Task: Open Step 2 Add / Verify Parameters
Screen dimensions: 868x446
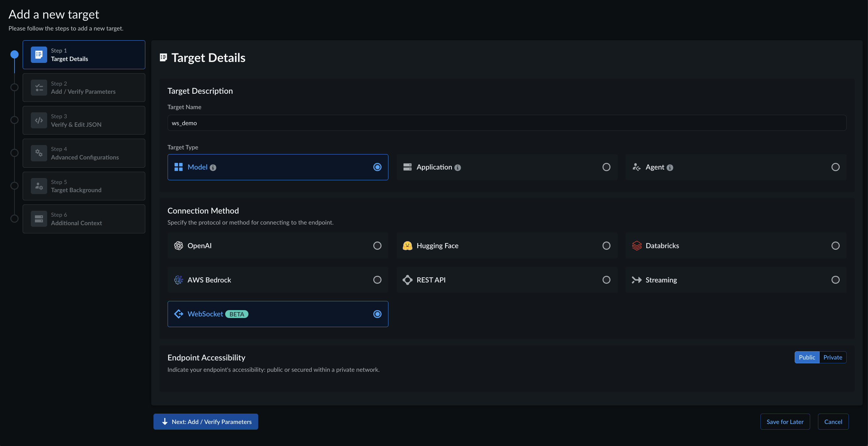Action: [x=84, y=88]
